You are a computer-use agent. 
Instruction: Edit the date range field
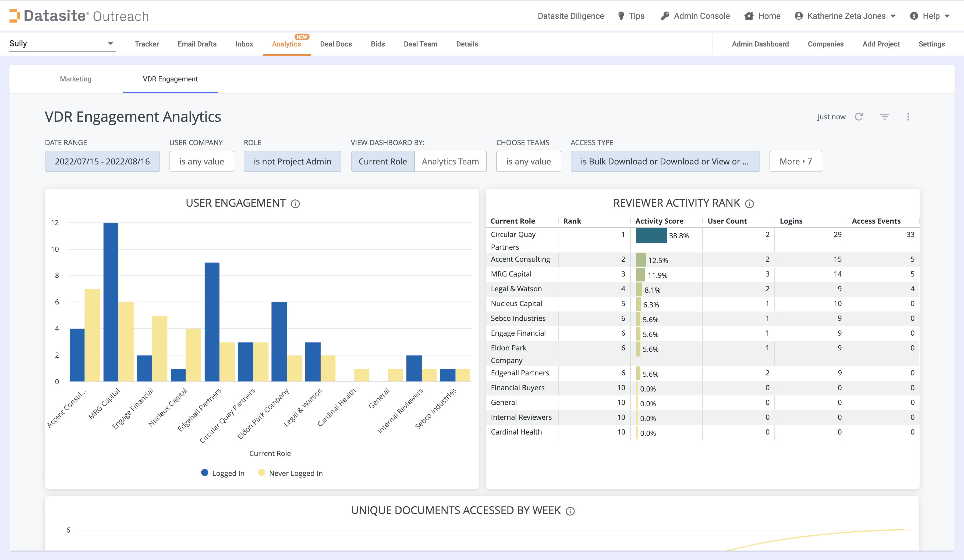(102, 161)
